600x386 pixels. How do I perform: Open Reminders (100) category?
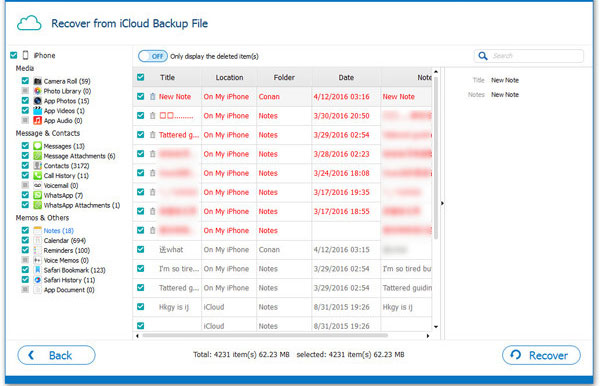click(x=67, y=251)
